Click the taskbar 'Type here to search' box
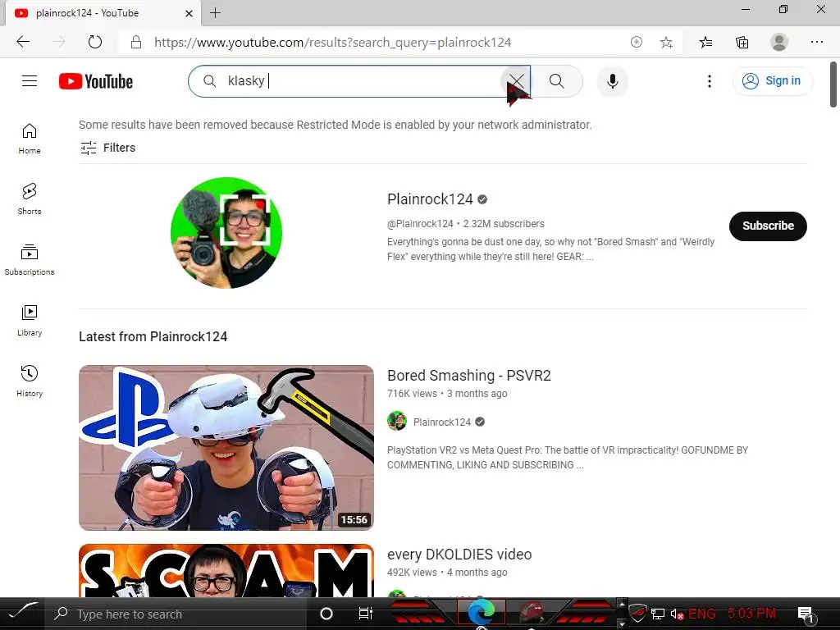 coord(177,614)
